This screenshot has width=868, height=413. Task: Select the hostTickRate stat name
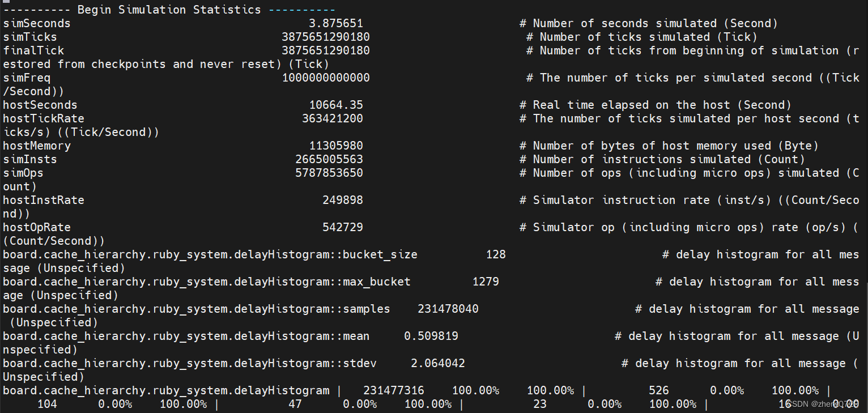(x=44, y=118)
